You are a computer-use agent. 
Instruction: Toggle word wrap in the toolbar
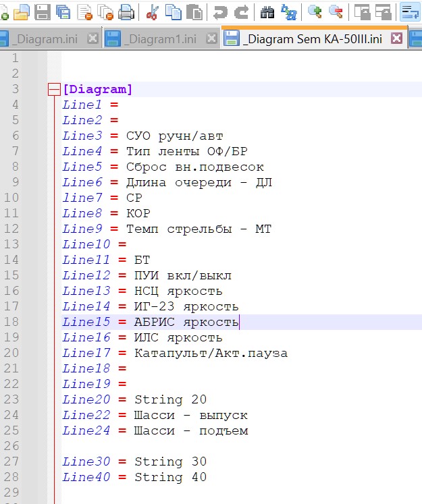pyautogui.click(x=410, y=12)
